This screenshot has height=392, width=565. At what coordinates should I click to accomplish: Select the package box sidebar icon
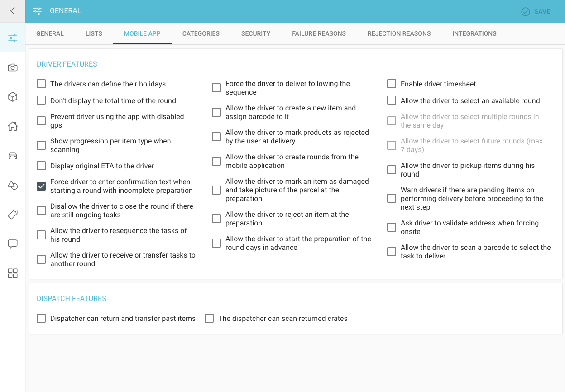point(13,97)
